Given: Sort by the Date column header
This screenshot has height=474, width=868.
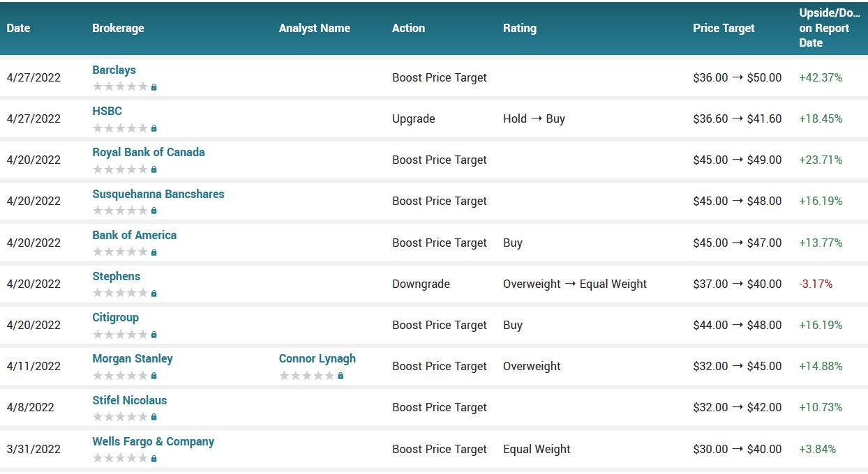Looking at the screenshot, I should tap(18, 28).
